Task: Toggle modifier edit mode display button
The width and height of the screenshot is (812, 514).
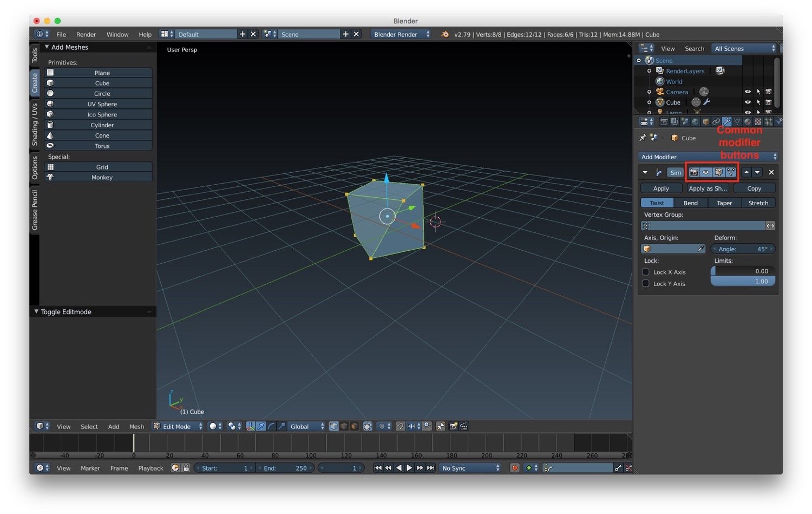Action: tap(718, 172)
